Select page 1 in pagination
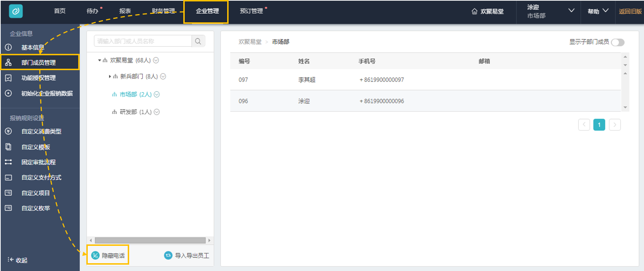 click(x=599, y=125)
